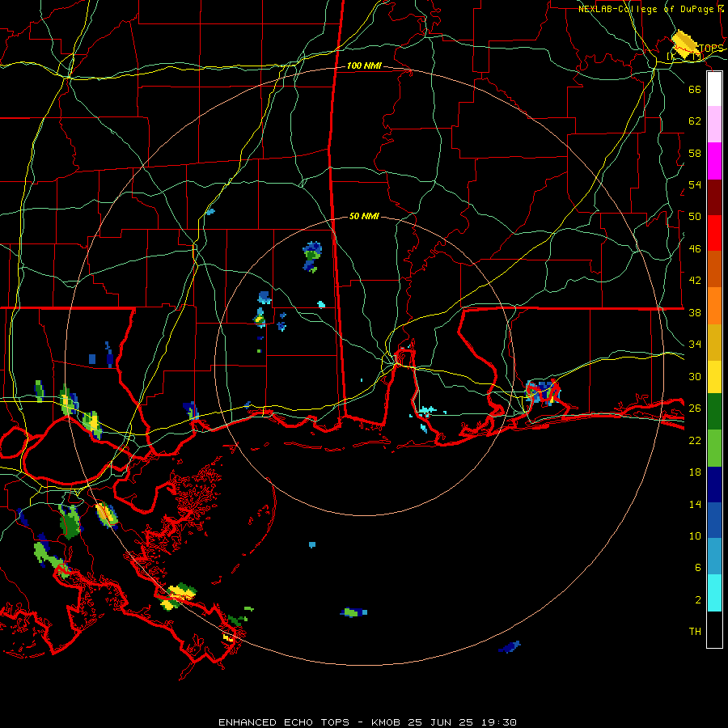Click the bright yellow legend swatch
This screenshot has width=728, height=728.
pos(714,377)
